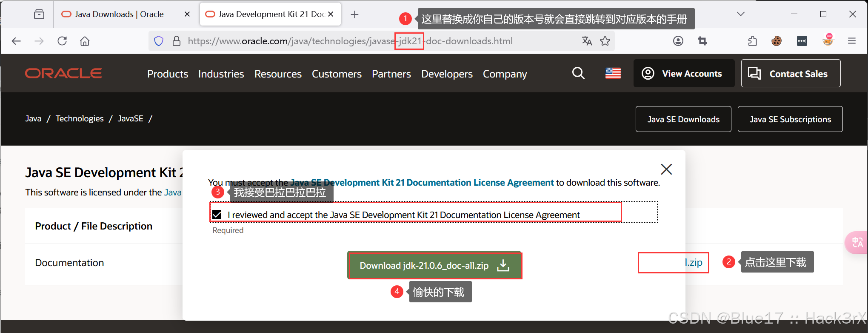Viewport: 868px width, 333px height.
Task: Go forward to the next page
Action: 39,41
